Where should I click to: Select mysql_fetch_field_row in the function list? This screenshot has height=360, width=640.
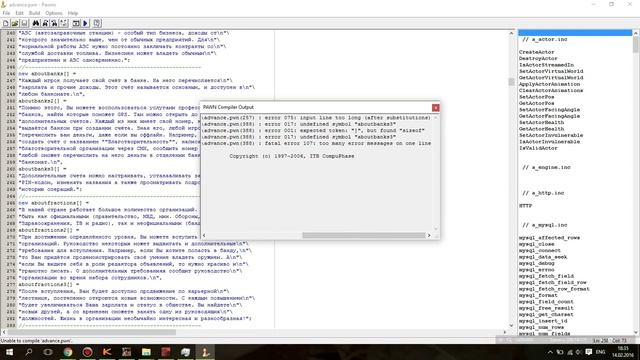click(553, 282)
